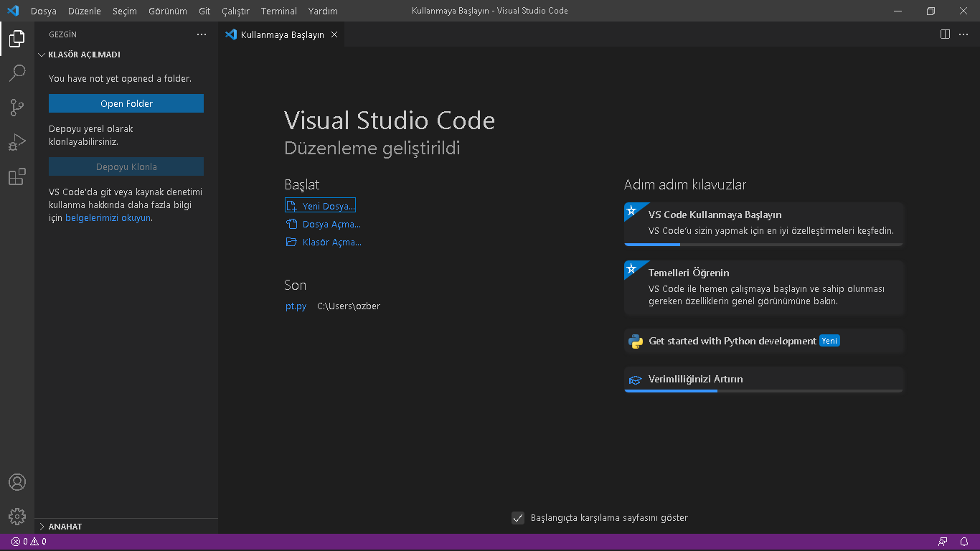Click the errors and warnings status indicator
This screenshot has height=551, width=980.
[29, 542]
